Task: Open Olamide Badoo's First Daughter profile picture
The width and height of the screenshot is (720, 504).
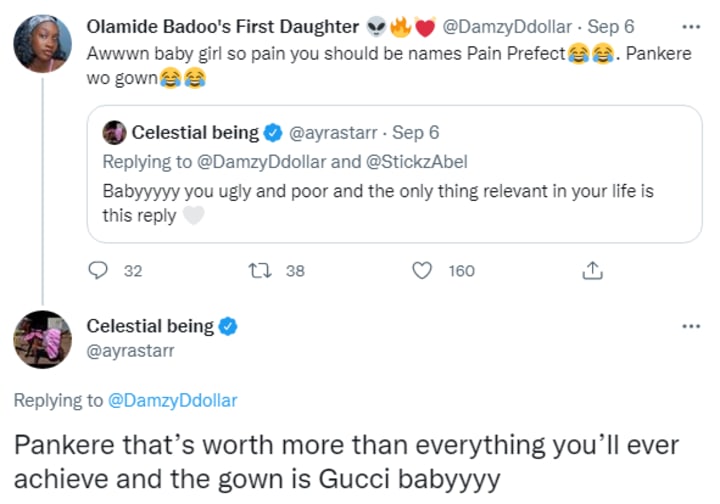Action: [x=42, y=45]
